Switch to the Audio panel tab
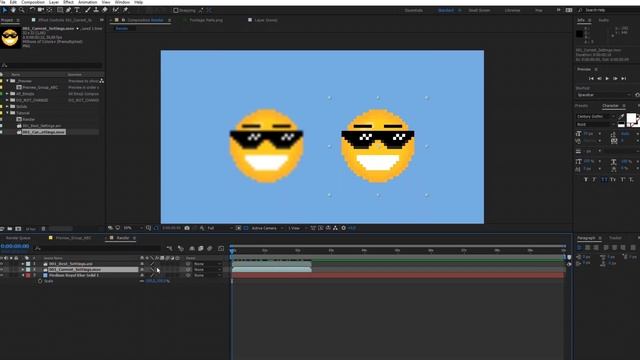Viewport: 640px width, 360px height. pyautogui.click(x=603, y=20)
